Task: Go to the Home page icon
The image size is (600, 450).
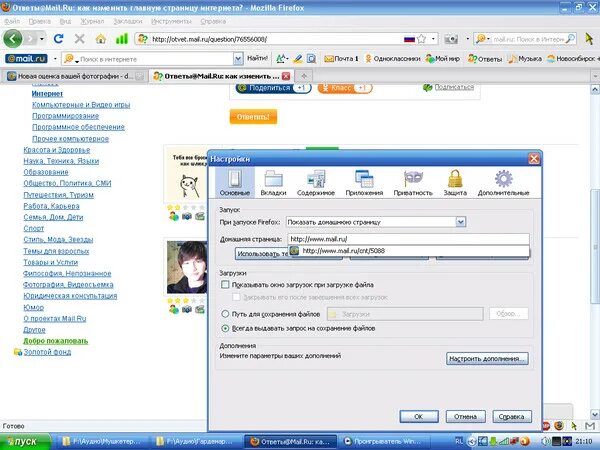Action: tap(101, 39)
